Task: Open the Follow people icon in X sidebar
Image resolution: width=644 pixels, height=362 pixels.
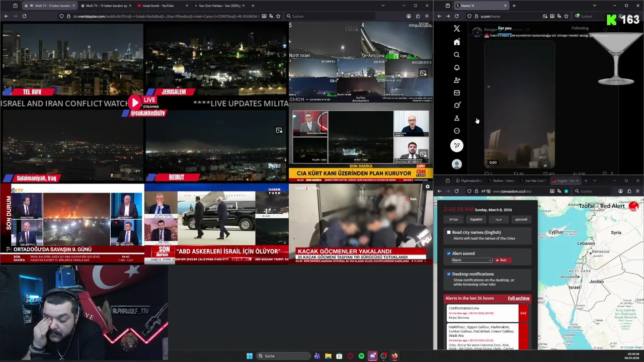Action: (x=457, y=80)
